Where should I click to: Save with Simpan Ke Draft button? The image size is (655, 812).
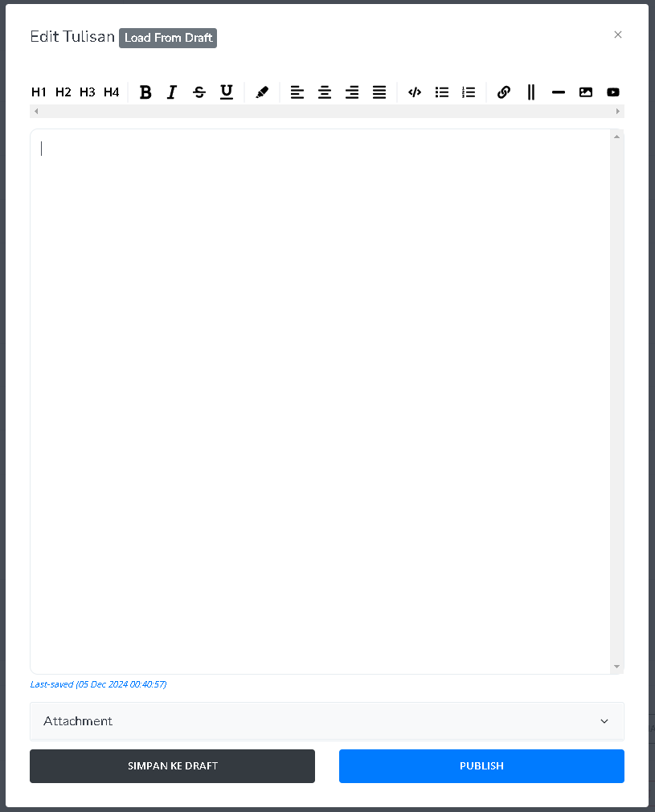click(x=172, y=766)
